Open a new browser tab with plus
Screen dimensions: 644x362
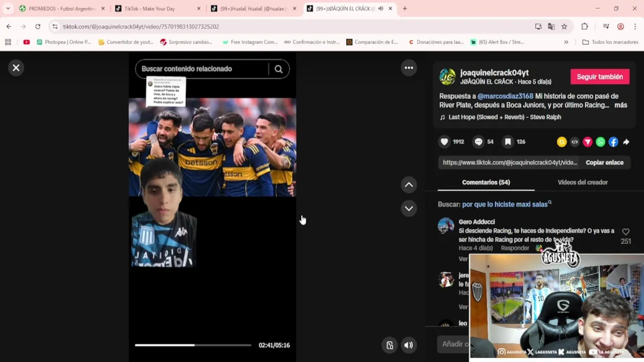coord(405,9)
